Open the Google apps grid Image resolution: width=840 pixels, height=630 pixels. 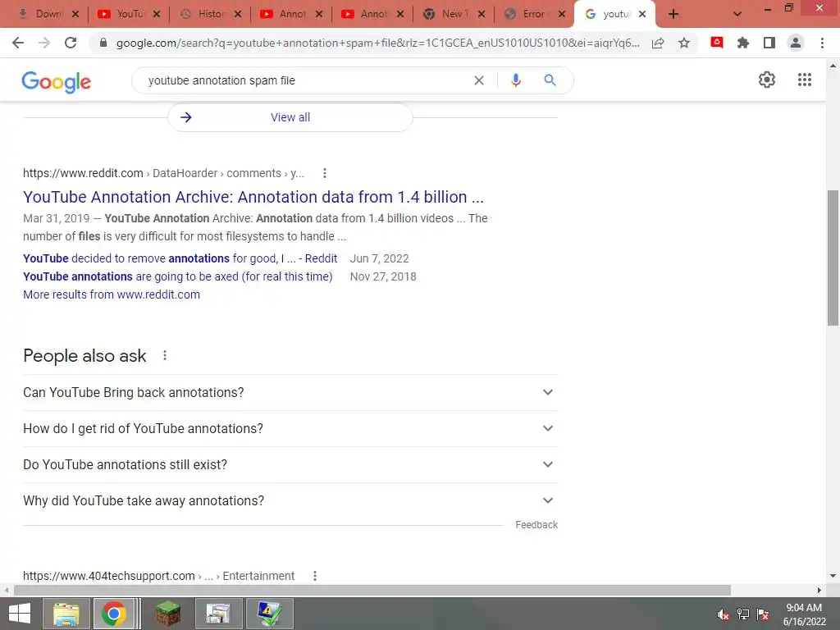pos(805,80)
